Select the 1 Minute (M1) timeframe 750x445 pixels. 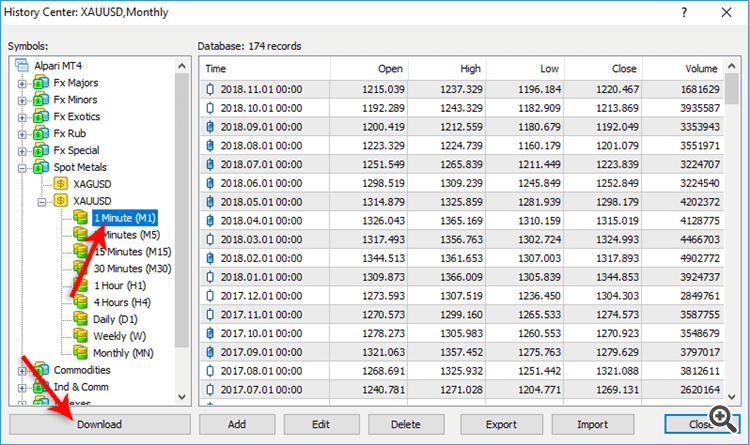point(125,217)
